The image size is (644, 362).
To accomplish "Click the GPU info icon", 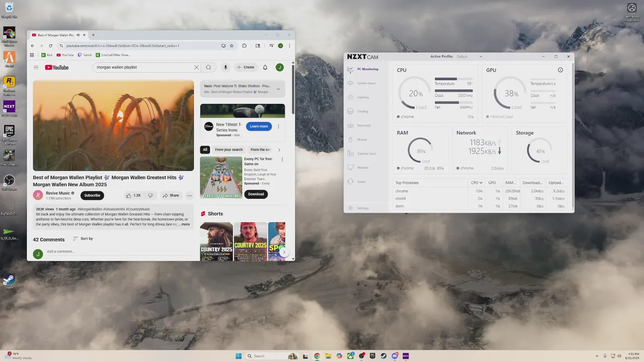I will pyautogui.click(x=560, y=70).
